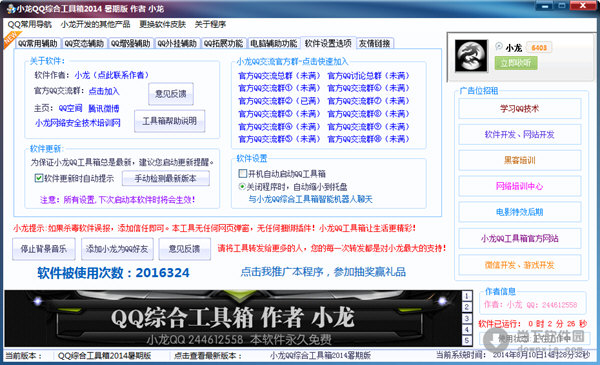Click the 立即收听 green button

[516, 63]
